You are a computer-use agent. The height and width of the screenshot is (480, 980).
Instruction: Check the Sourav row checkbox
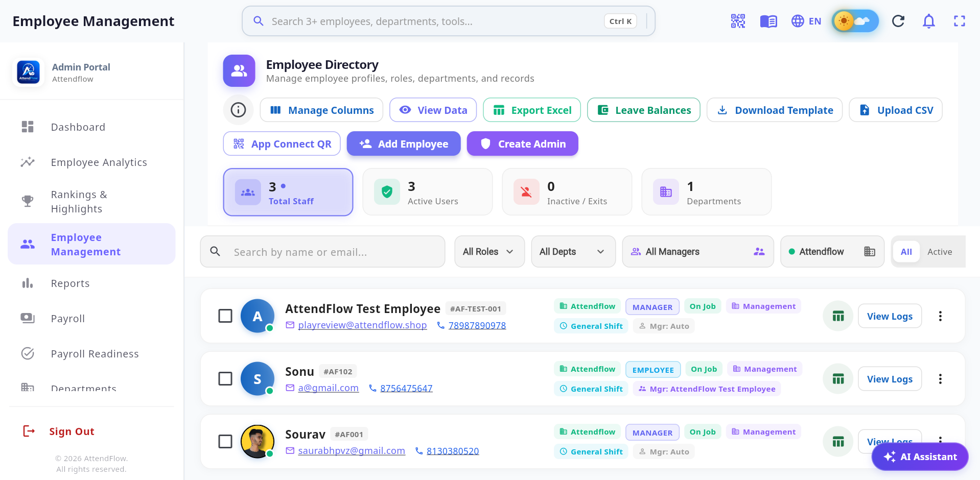[225, 441]
